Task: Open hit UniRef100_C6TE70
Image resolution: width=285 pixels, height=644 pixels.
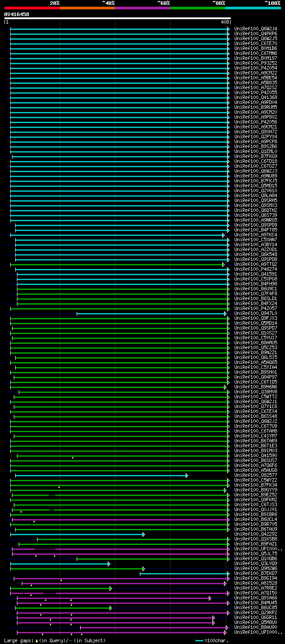Action: [x=256, y=44]
